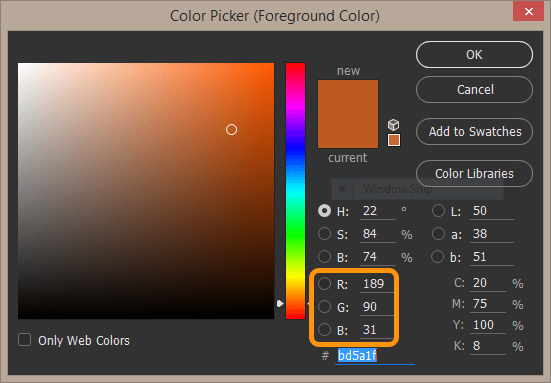The image size is (551, 383).
Task: Click the hue slider arrow marker
Action: coord(280,303)
